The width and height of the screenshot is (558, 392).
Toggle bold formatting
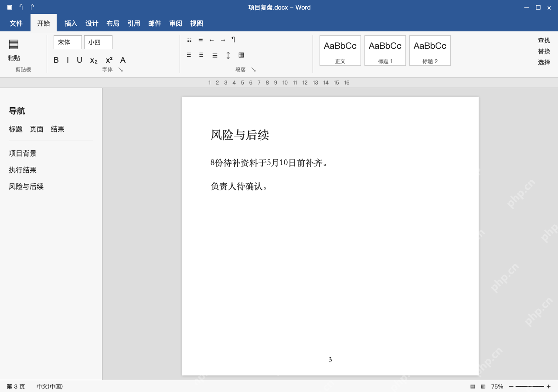point(56,60)
